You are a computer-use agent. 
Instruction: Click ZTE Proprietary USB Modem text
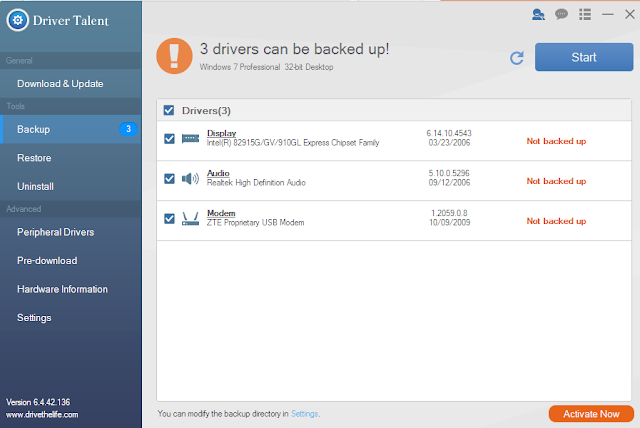coord(256,223)
